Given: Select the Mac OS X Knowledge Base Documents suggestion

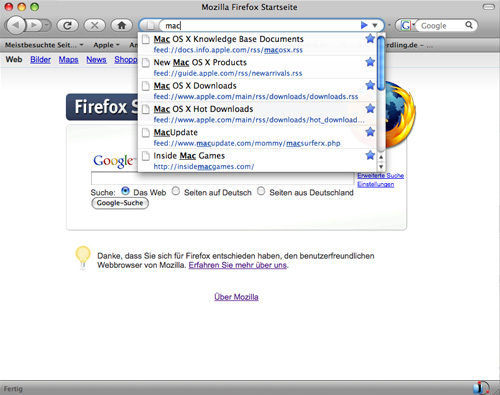Looking at the screenshot, I should coord(257,44).
